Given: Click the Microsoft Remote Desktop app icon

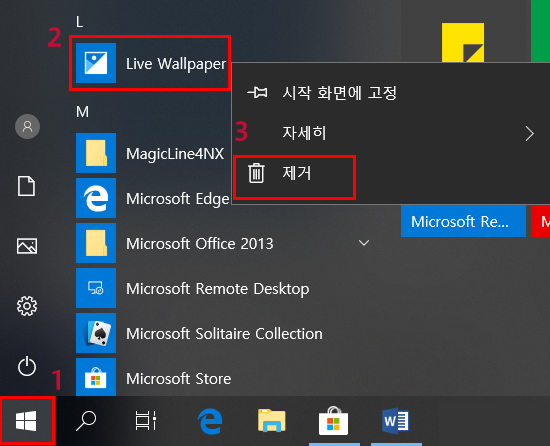Looking at the screenshot, I should point(96,288).
